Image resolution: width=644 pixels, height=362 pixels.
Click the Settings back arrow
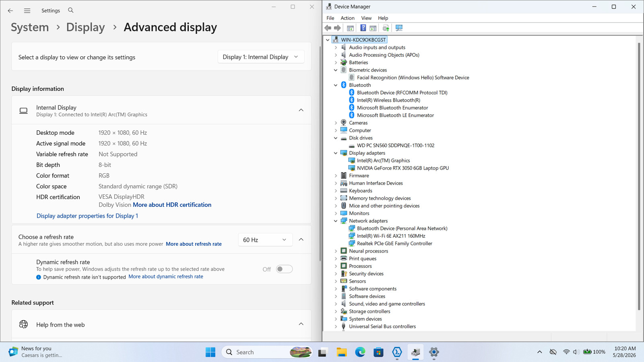[x=10, y=11]
